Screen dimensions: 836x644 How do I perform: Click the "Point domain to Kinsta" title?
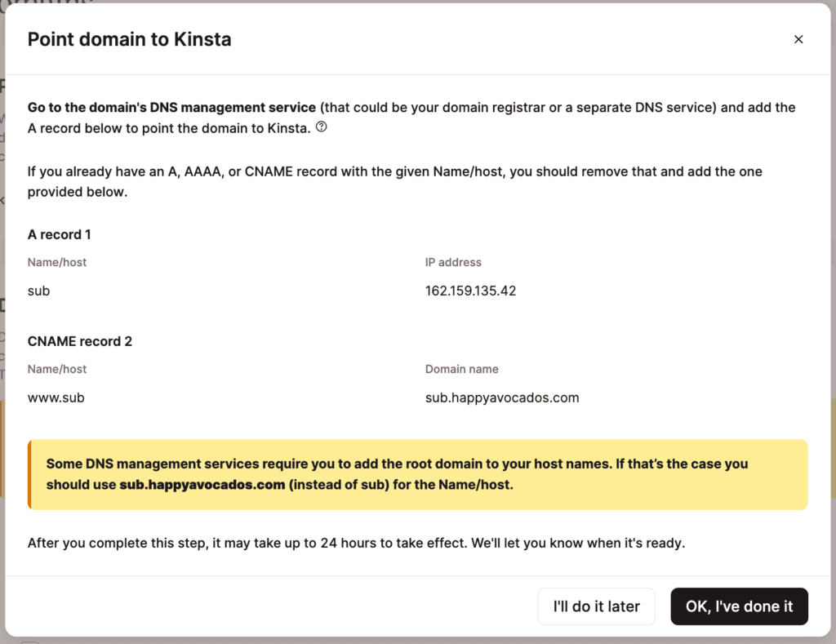click(129, 39)
